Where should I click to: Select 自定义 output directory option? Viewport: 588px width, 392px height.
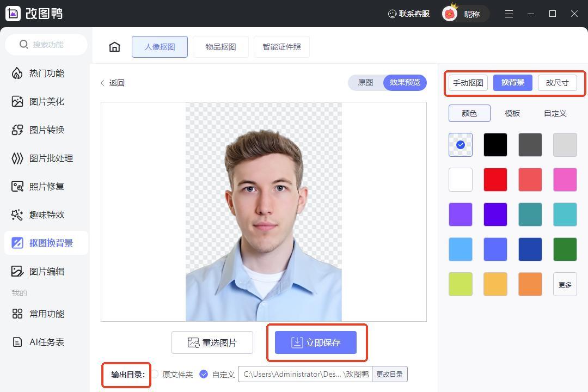click(204, 374)
